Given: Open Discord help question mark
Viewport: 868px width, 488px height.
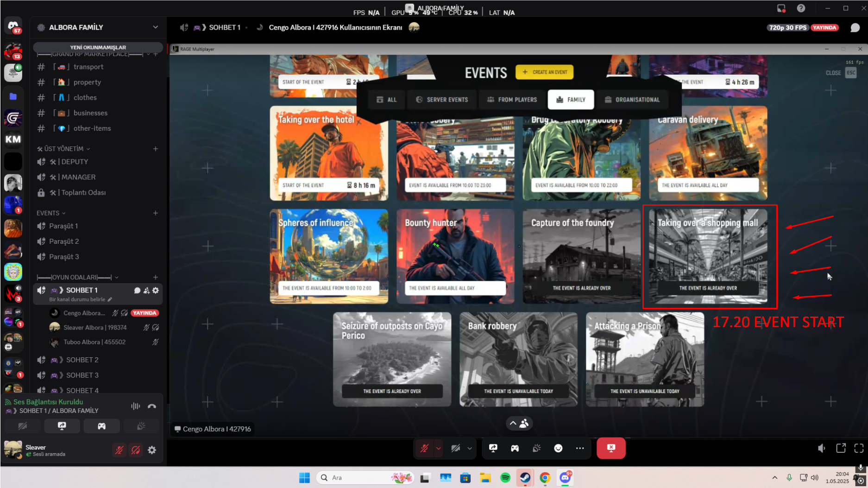Looking at the screenshot, I should click(801, 8).
